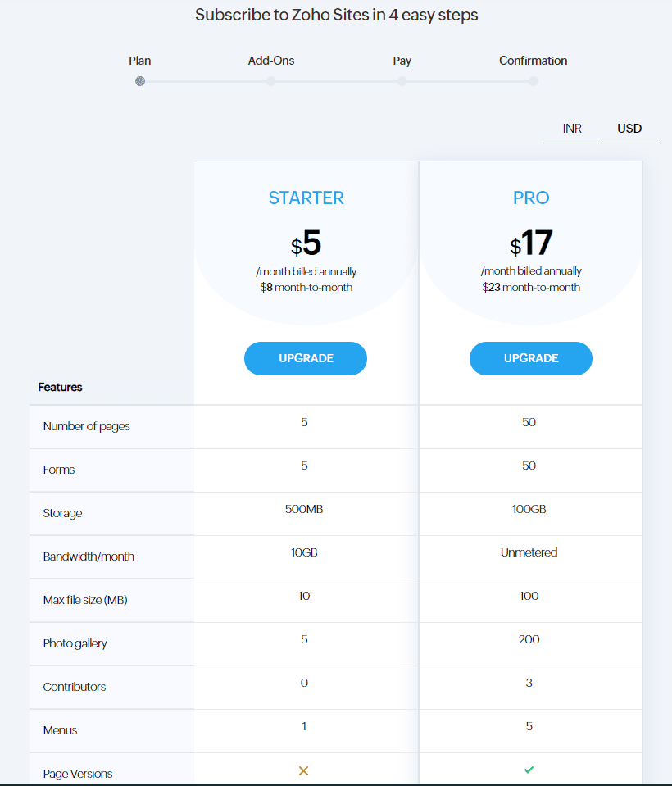Click the Plan step label
The width and height of the screenshot is (672, 786).
coord(140,61)
